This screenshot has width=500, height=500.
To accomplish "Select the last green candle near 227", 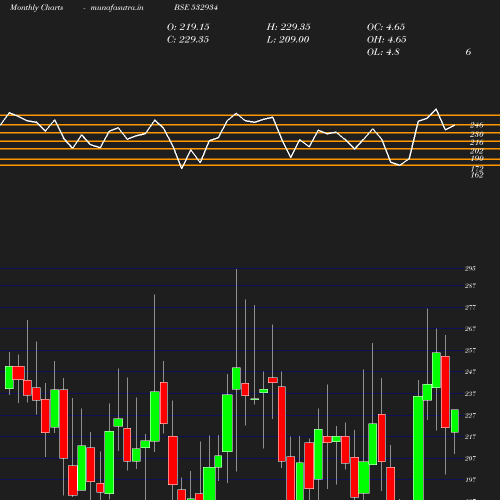I will 455,421.
